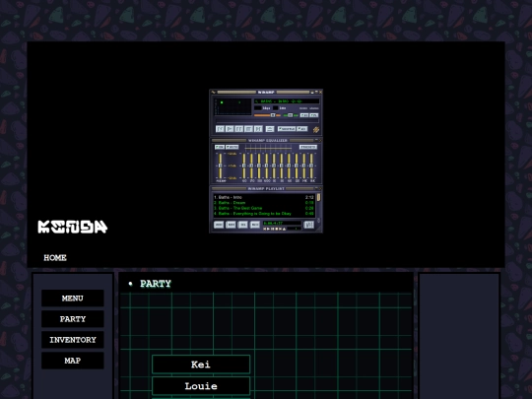Open Winamp options menu icon in title bar

pos(214,92)
